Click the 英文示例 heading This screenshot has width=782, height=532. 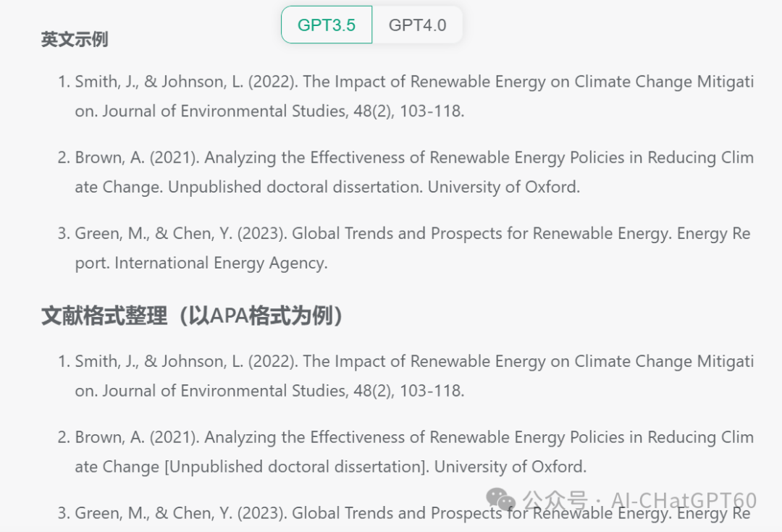click(x=75, y=39)
